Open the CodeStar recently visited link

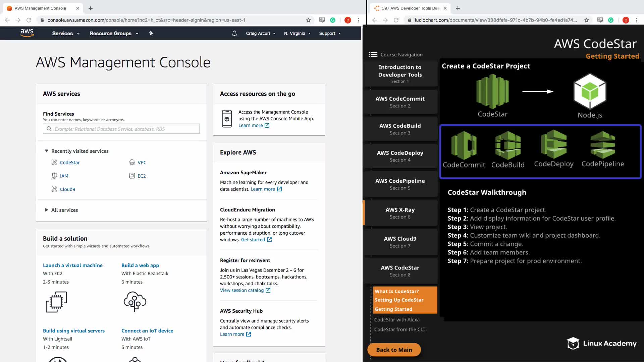(69, 163)
